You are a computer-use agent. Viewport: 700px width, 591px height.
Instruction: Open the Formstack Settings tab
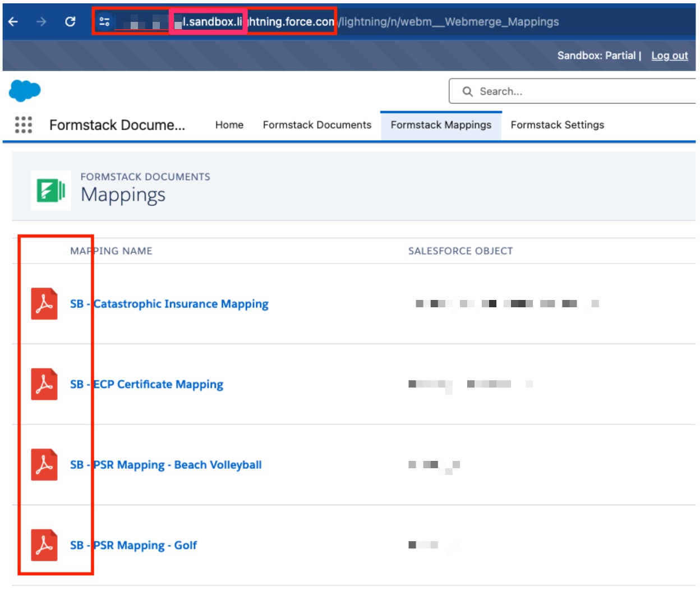point(557,125)
